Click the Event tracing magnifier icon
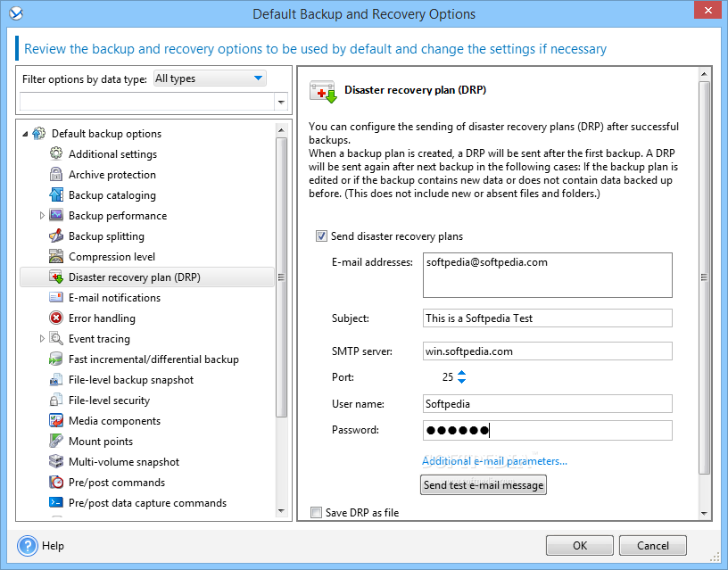 pos(56,338)
